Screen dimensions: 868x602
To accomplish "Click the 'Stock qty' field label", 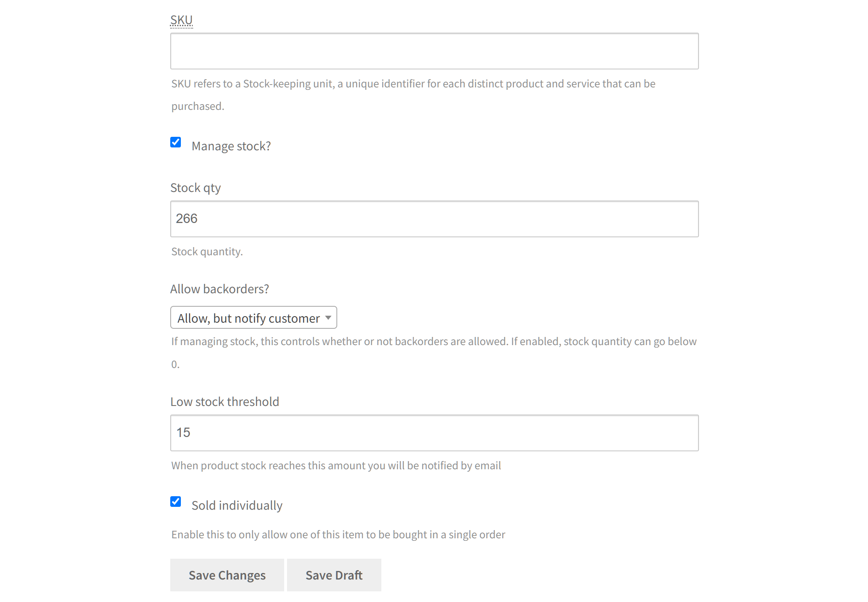I will pyautogui.click(x=196, y=188).
